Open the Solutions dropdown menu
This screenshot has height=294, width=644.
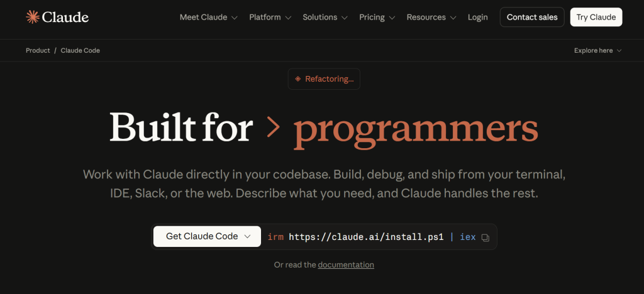point(325,17)
